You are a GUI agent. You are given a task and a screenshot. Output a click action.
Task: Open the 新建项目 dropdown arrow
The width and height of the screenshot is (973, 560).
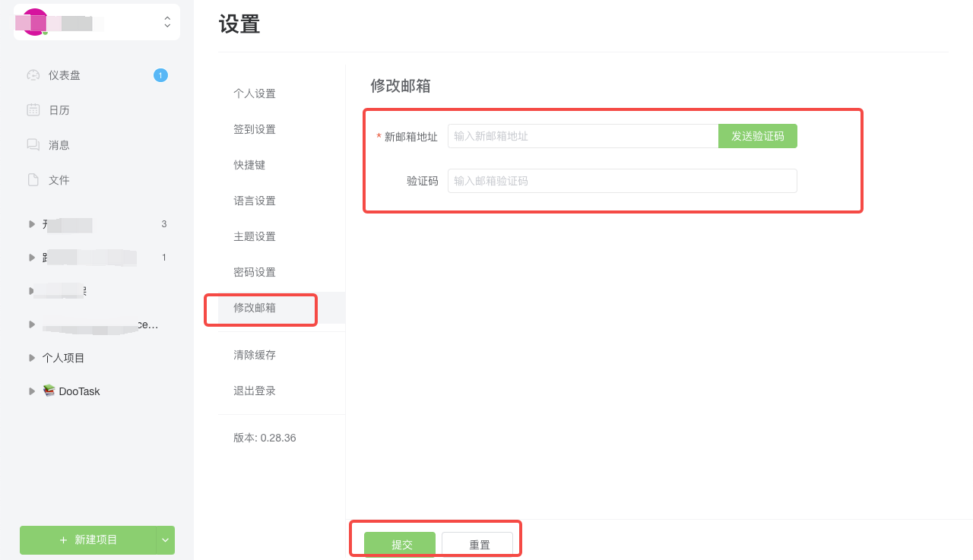164,540
